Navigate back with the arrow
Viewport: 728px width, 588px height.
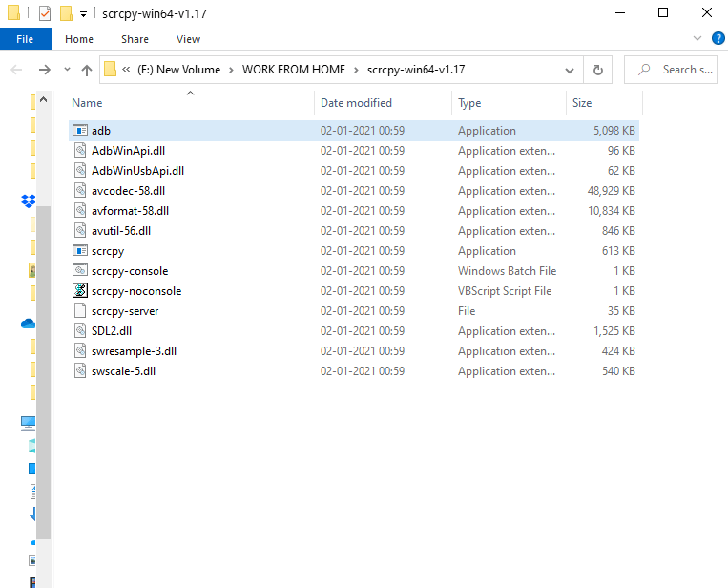coord(16,70)
